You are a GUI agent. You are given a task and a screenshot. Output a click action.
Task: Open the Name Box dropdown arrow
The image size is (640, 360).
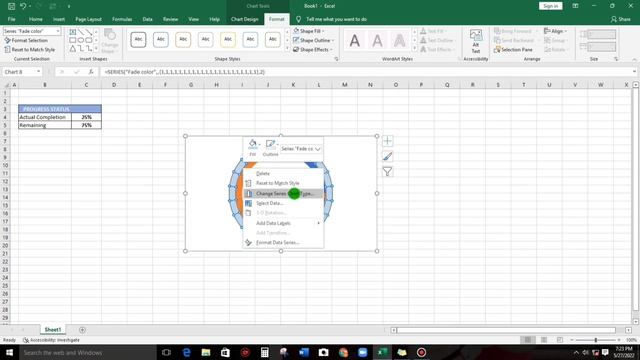tap(38, 72)
